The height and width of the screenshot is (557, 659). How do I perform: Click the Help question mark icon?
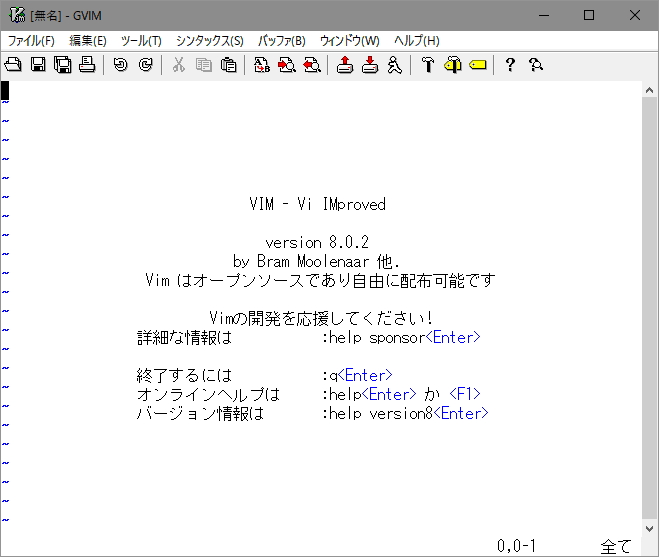click(x=510, y=65)
